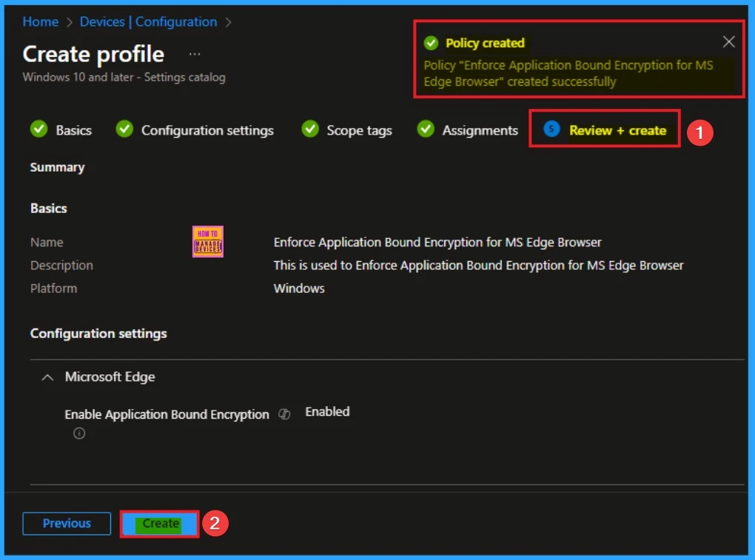Image resolution: width=755 pixels, height=560 pixels.
Task: Go to the Assignments step
Action: click(480, 130)
